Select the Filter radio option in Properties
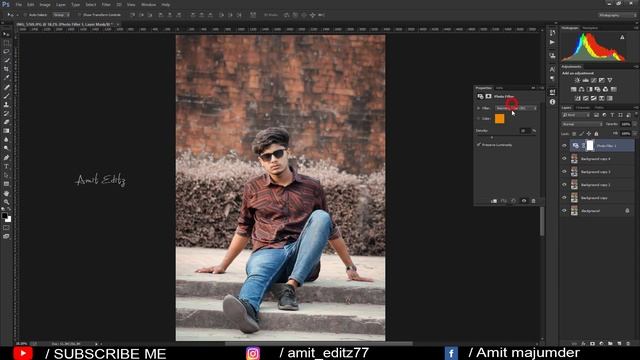Viewport: 640px width, 360px height. click(x=479, y=108)
